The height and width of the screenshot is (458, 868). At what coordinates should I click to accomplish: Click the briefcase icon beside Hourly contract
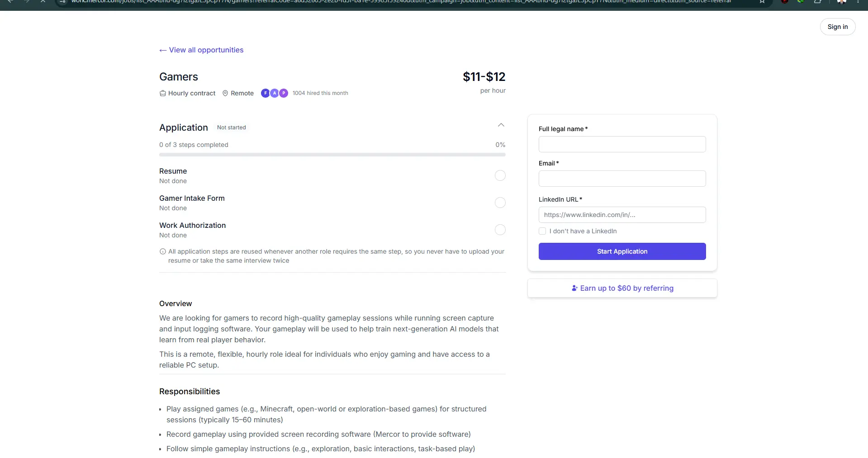pos(163,93)
